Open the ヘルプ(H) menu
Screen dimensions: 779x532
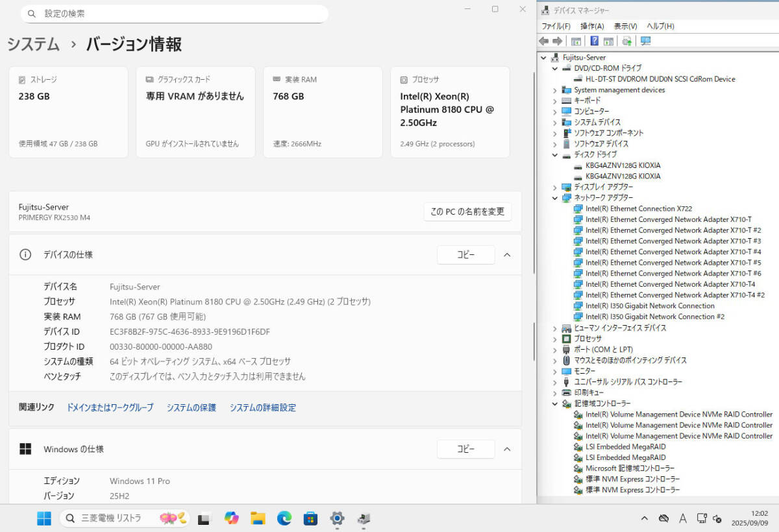(x=660, y=26)
